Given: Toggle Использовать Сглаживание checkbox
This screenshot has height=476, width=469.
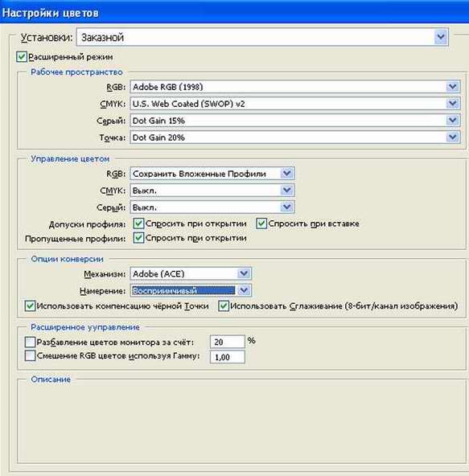Looking at the screenshot, I should [224, 306].
